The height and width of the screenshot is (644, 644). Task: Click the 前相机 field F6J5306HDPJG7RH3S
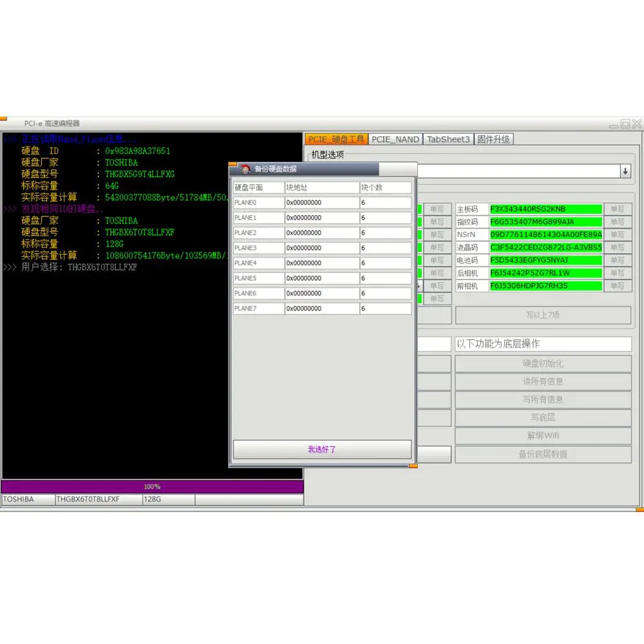point(546,286)
